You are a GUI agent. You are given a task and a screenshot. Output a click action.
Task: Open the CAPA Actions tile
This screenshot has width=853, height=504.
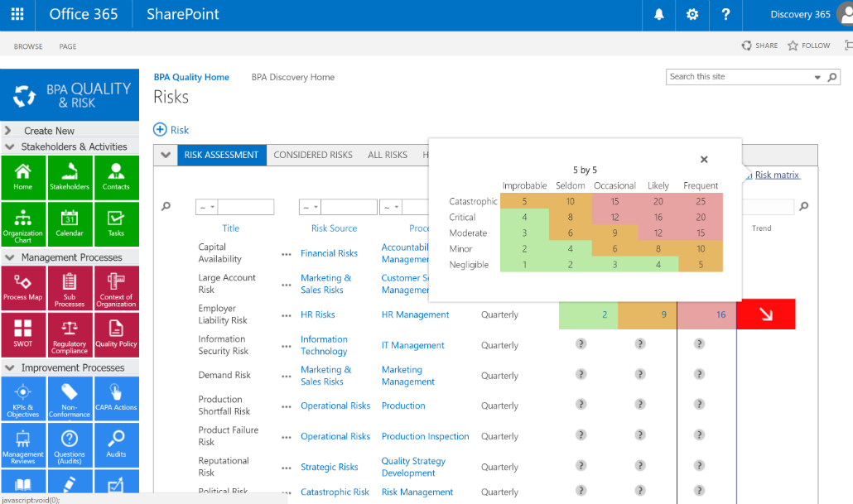(117, 399)
